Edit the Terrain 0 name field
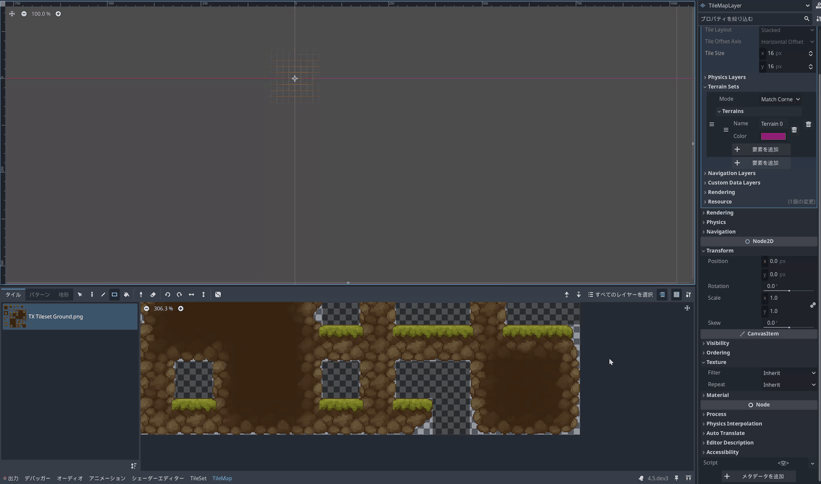The height and width of the screenshot is (484, 821). (773, 124)
